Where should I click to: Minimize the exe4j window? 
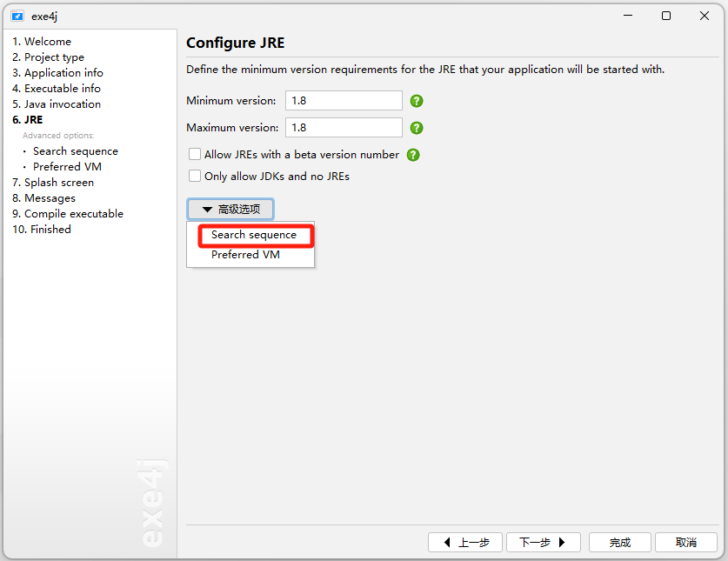click(628, 16)
